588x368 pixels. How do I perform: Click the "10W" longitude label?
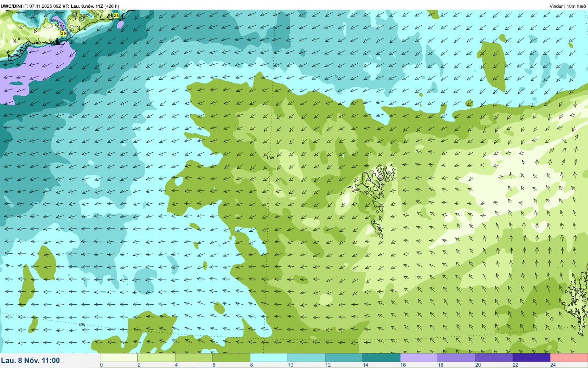click(x=270, y=158)
